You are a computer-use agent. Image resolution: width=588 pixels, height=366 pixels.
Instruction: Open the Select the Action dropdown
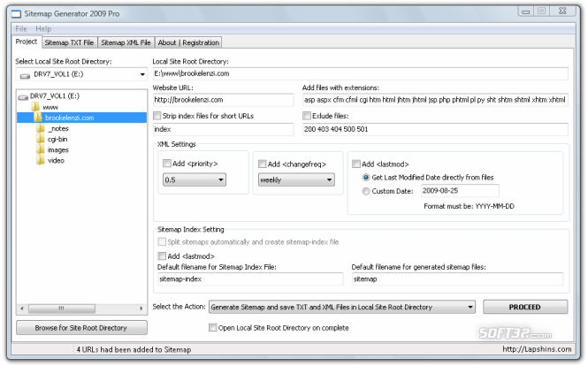point(342,307)
